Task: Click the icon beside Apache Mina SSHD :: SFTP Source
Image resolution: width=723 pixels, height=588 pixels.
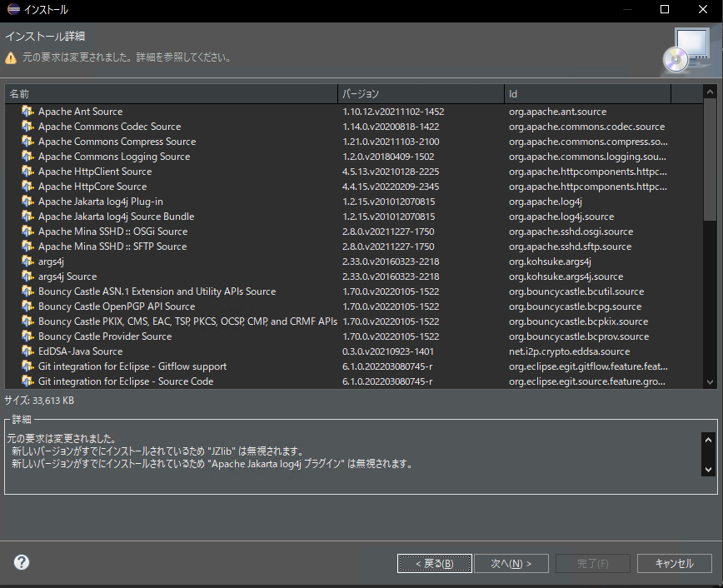Action: pyautogui.click(x=28, y=246)
